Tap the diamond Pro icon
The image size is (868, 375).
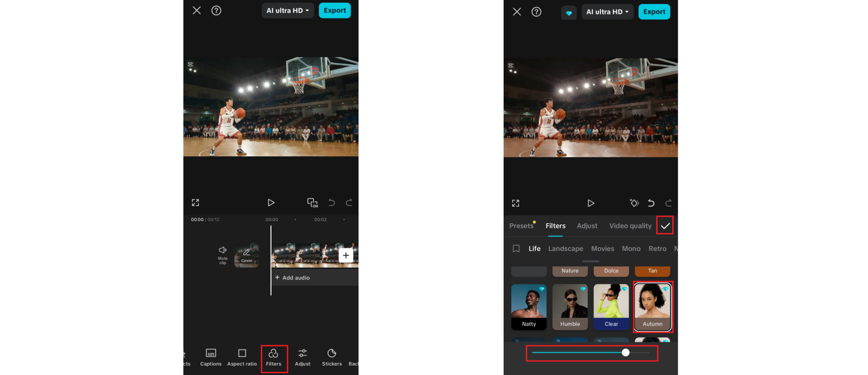[569, 13]
